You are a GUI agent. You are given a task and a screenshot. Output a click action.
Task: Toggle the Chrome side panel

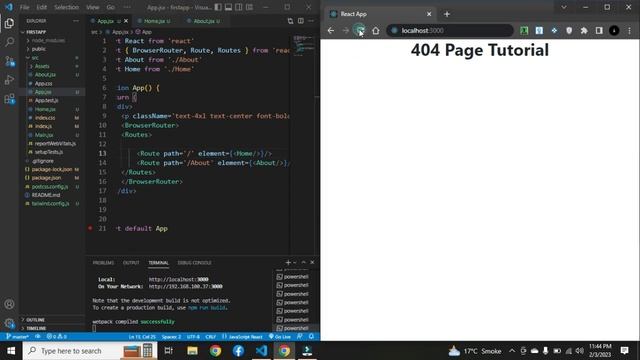pos(599,30)
